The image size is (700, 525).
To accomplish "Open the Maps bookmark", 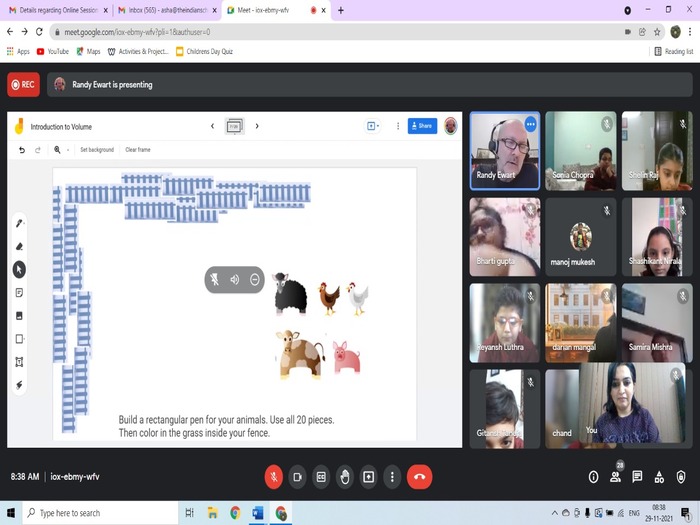I will (x=88, y=51).
